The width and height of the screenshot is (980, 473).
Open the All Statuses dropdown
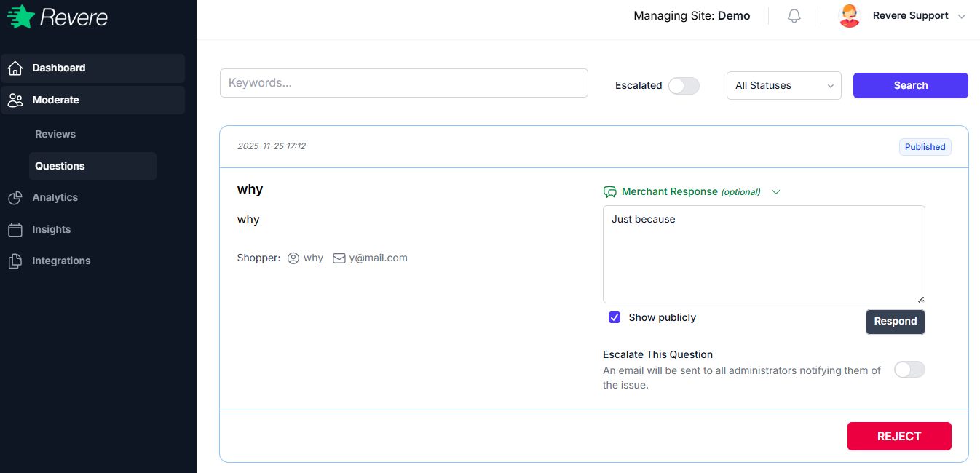coord(783,85)
